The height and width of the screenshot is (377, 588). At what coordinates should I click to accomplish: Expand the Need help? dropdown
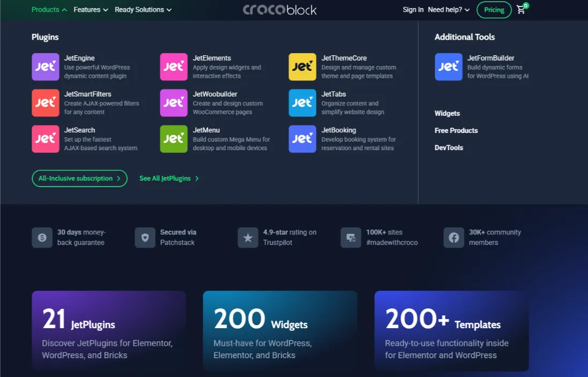click(x=449, y=10)
